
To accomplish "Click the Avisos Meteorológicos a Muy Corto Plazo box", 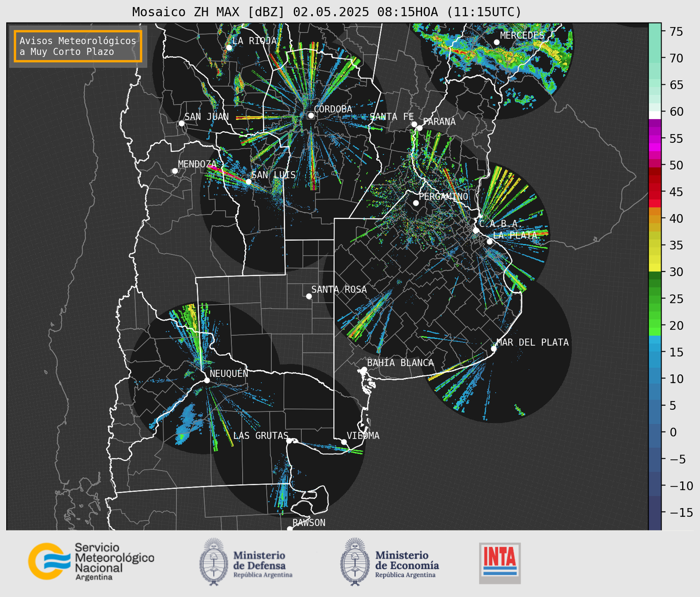I will tap(78, 46).
